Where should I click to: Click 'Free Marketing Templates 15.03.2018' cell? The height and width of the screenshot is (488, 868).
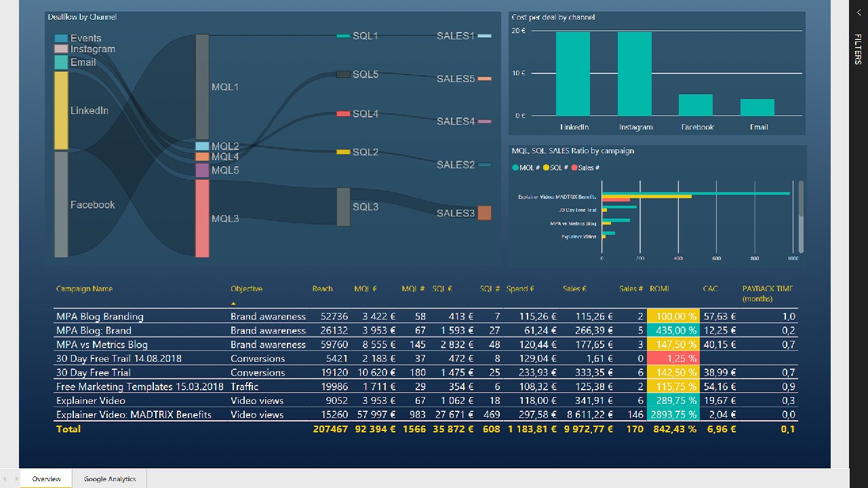(140, 386)
